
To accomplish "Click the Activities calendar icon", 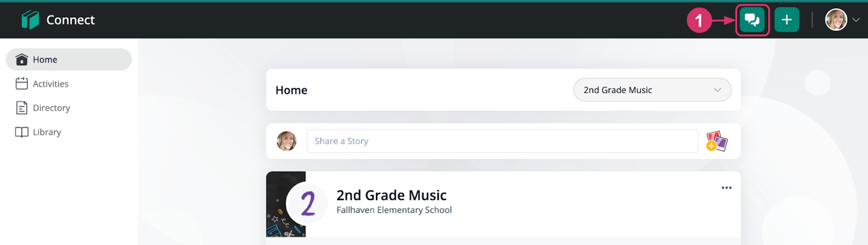I will 22,84.
